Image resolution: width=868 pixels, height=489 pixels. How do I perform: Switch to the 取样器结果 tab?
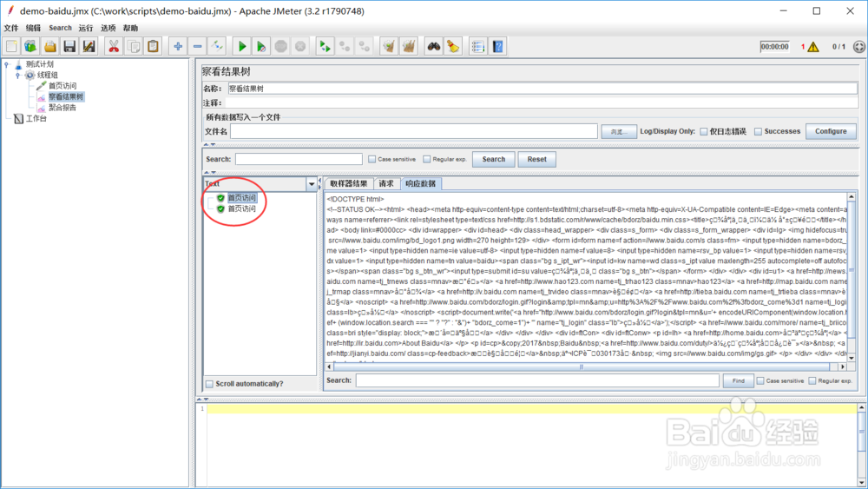coord(349,184)
